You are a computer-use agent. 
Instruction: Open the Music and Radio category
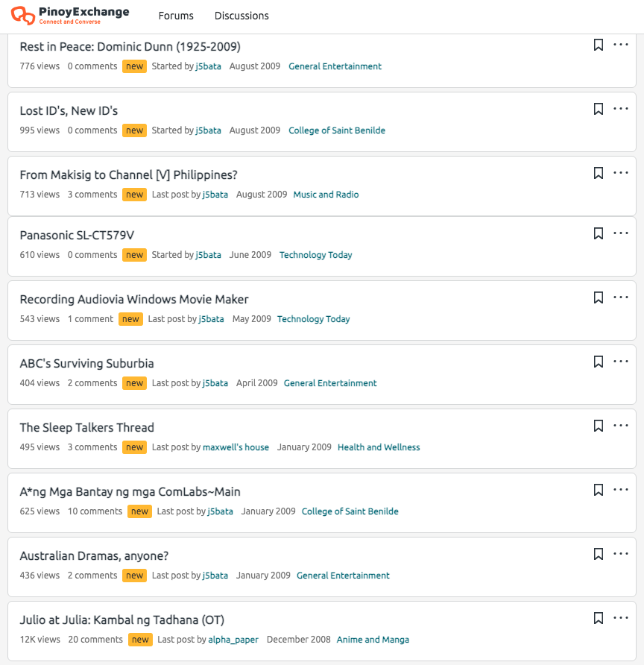(x=326, y=195)
